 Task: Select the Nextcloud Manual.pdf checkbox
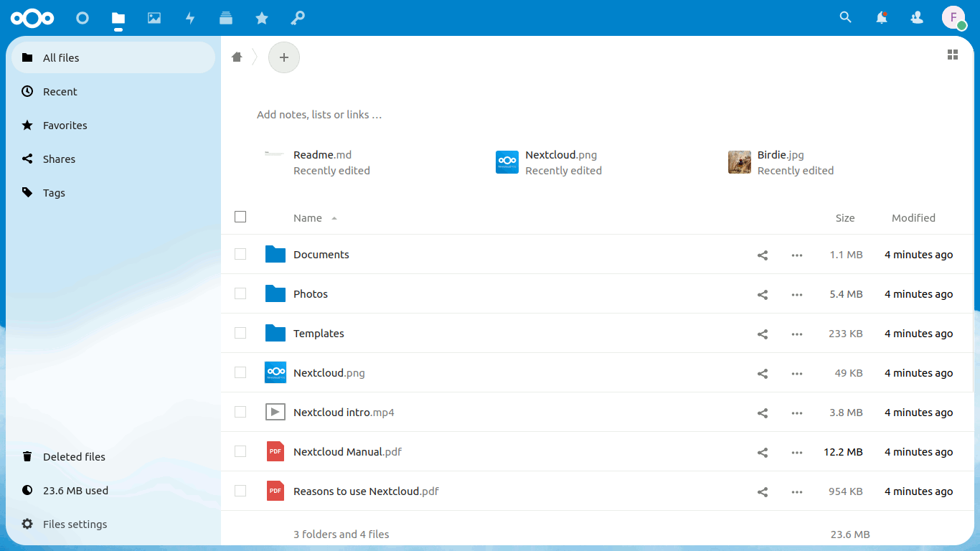(x=240, y=451)
